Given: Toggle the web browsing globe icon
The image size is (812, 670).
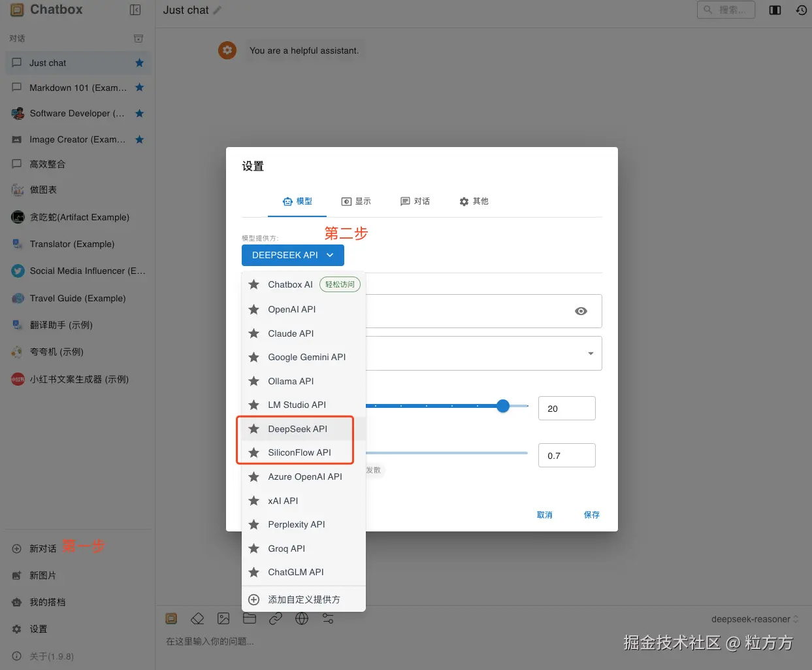Looking at the screenshot, I should pyautogui.click(x=302, y=618).
